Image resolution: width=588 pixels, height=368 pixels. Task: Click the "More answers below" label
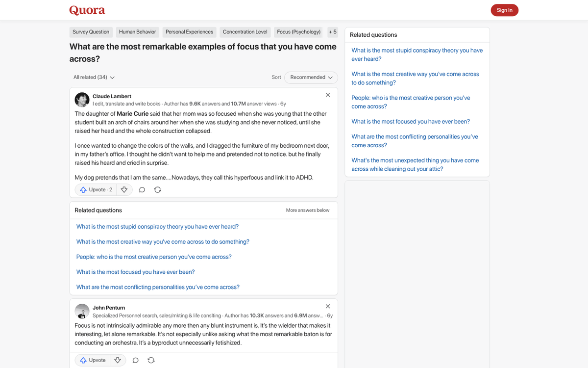point(307,210)
